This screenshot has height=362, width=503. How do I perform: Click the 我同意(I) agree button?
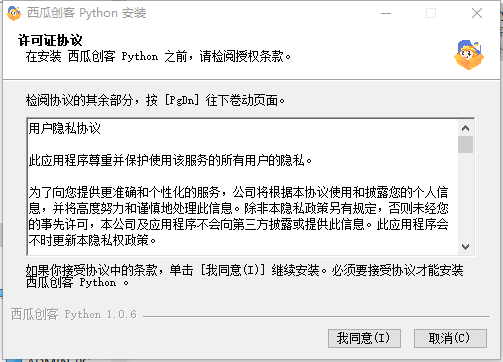click(364, 338)
